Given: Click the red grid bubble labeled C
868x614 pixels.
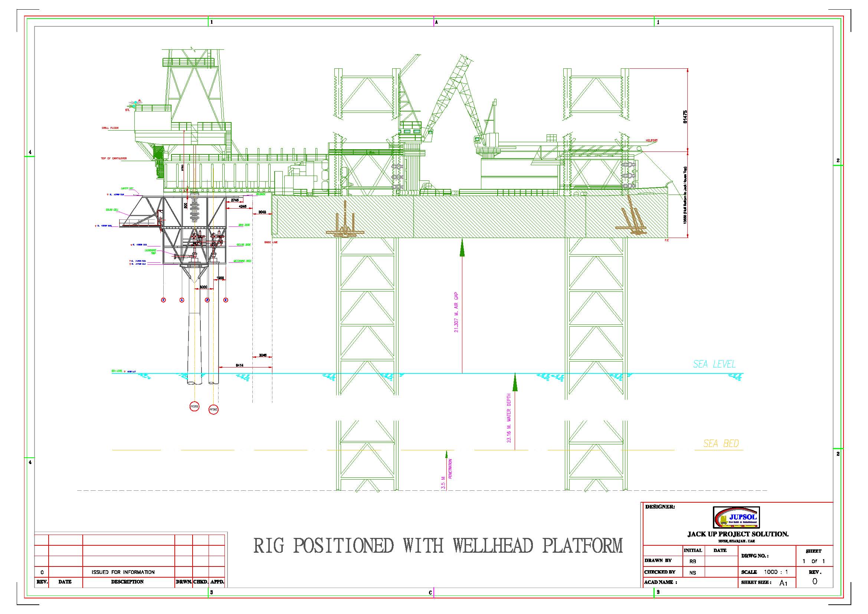Looking at the screenshot, I should 163,300.
